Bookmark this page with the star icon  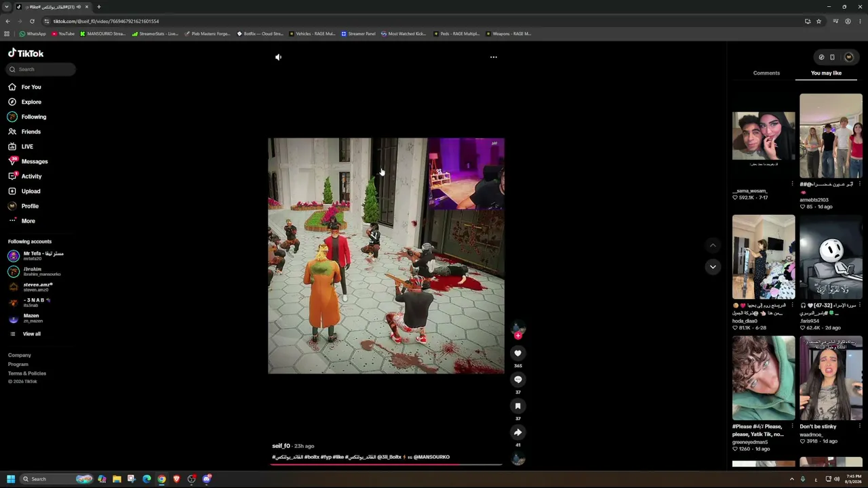click(818, 21)
